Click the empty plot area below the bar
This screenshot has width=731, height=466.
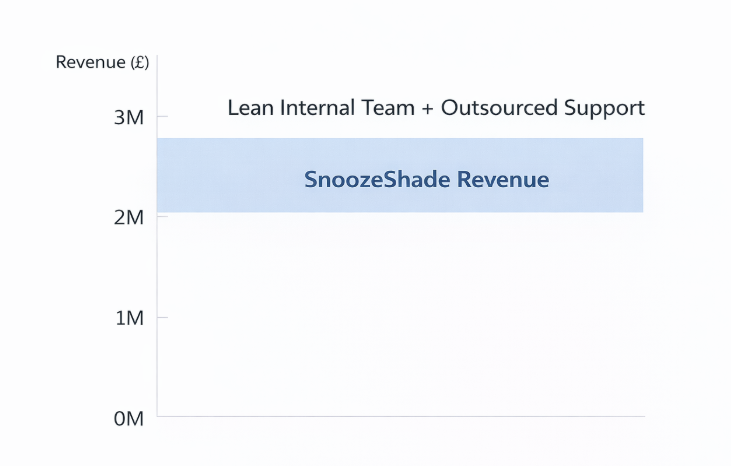(401, 315)
